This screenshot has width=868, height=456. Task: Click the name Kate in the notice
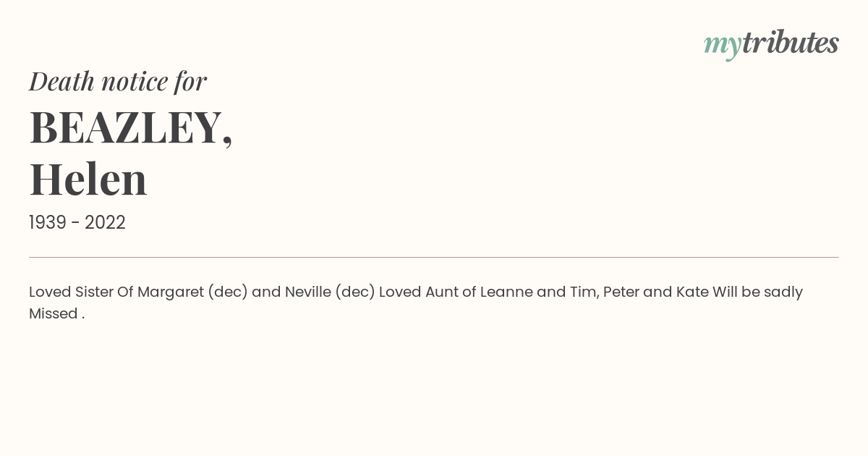(x=692, y=292)
